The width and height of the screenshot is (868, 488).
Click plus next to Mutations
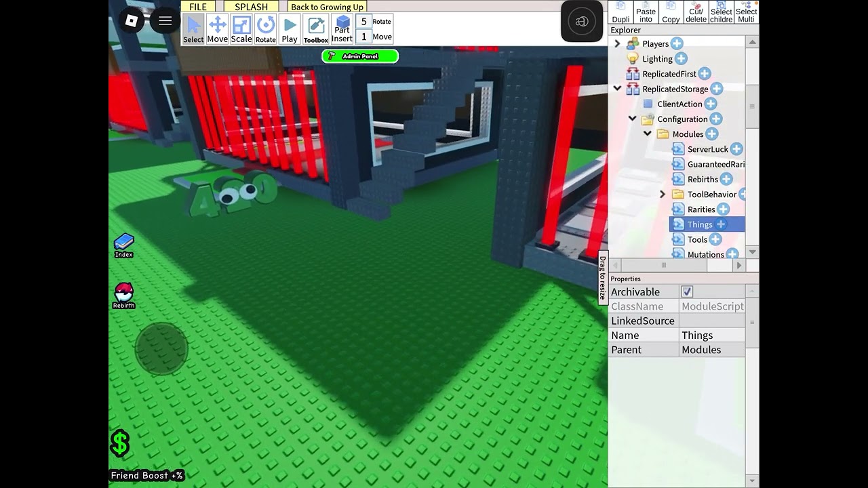(x=732, y=254)
